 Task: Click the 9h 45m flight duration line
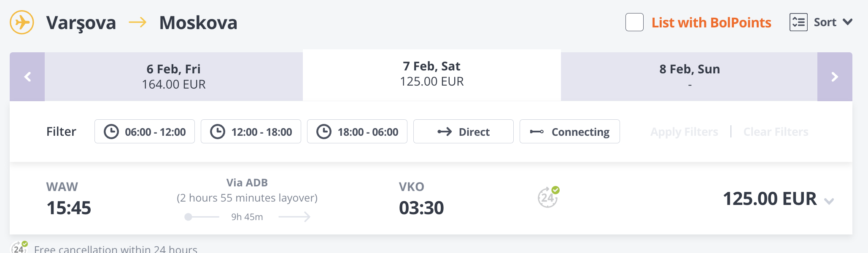point(247,217)
